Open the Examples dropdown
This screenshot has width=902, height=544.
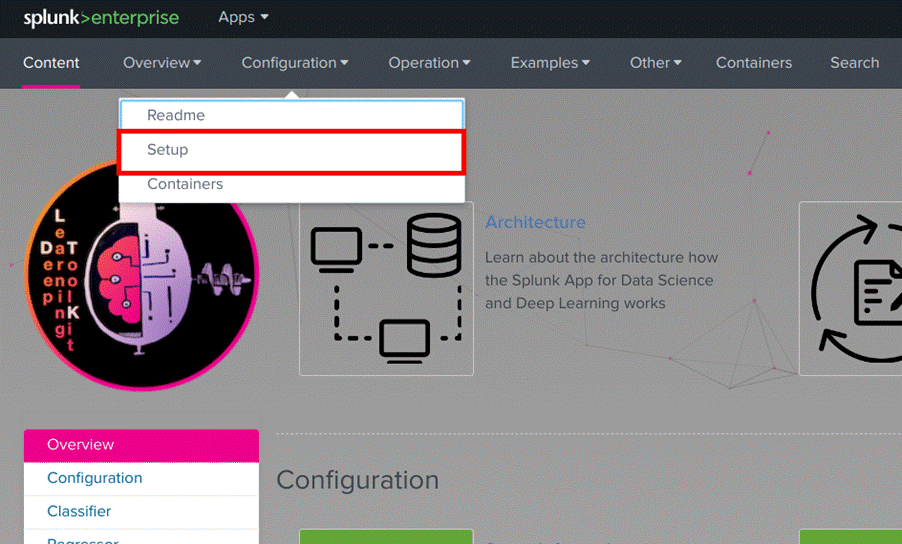[550, 62]
